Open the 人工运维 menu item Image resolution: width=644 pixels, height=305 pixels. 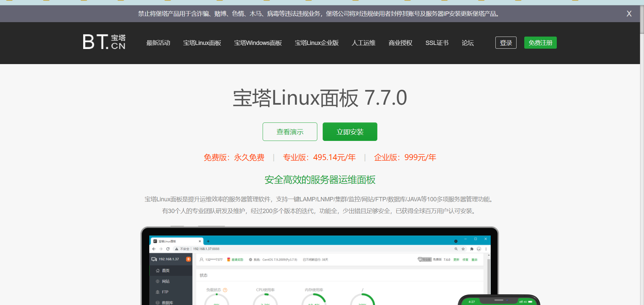click(364, 43)
